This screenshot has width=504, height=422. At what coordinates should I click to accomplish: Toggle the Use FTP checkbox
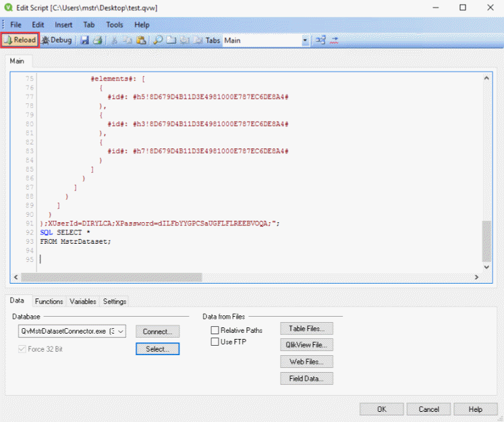[215, 342]
